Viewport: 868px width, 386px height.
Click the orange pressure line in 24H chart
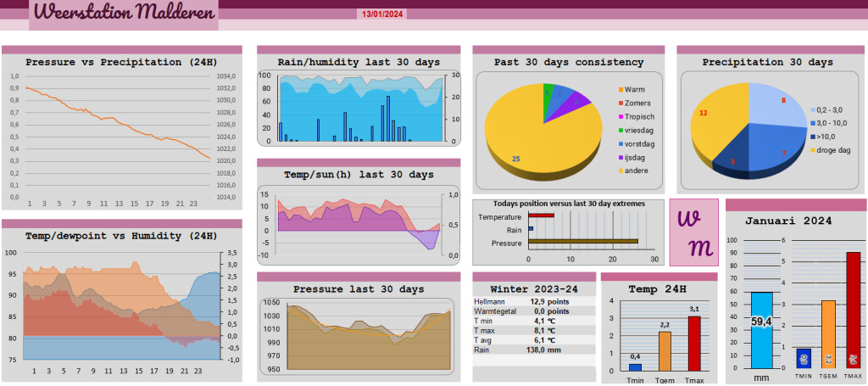(x=118, y=122)
